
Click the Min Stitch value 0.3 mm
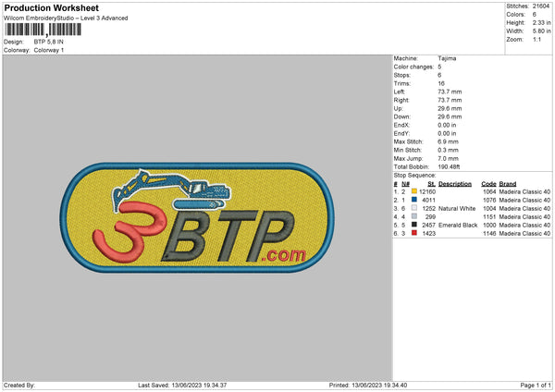coord(448,150)
